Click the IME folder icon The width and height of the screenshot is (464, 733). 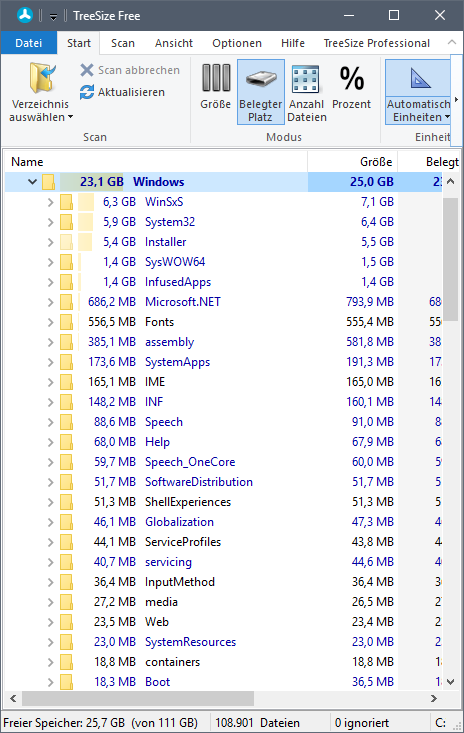point(66,382)
